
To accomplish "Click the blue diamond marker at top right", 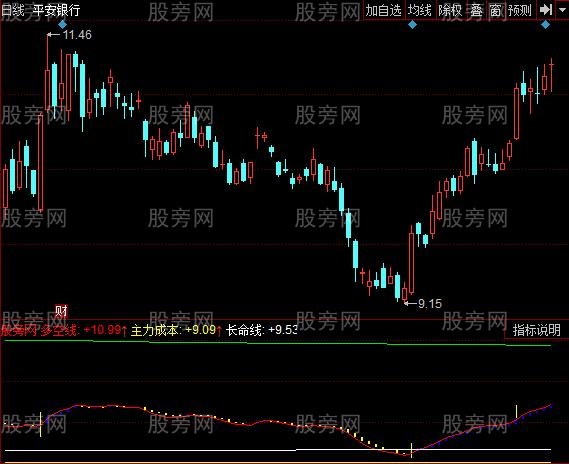I will coord(545,24).
